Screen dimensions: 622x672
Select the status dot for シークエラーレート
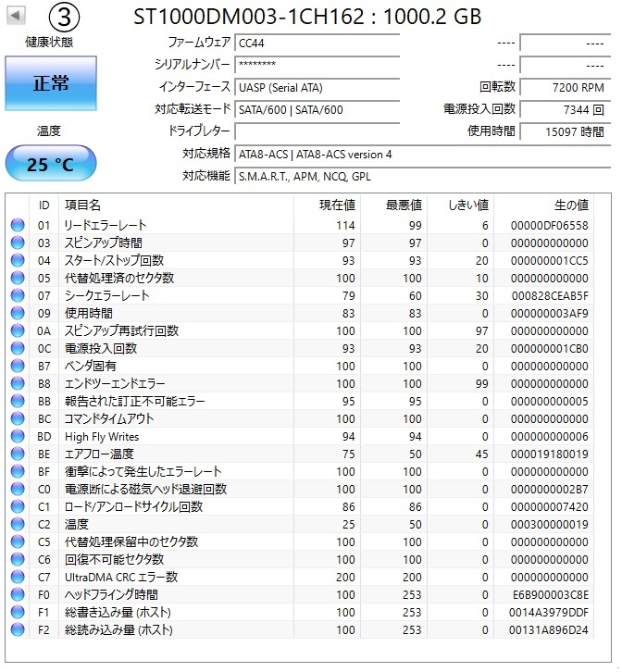click(x=18, y=295)
